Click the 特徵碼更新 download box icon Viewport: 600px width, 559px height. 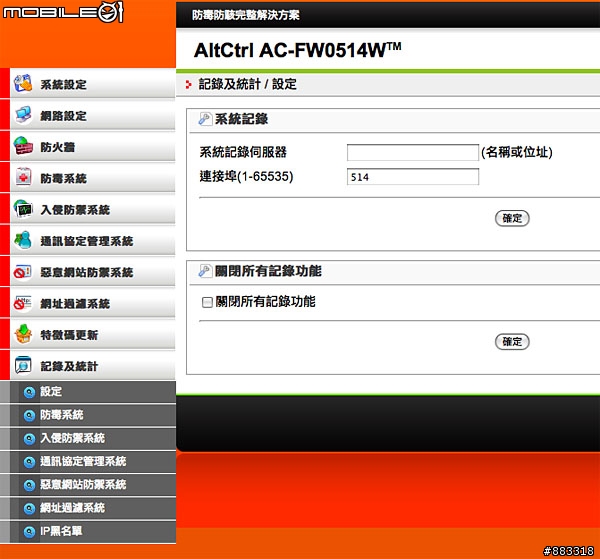tap(23, 334)
